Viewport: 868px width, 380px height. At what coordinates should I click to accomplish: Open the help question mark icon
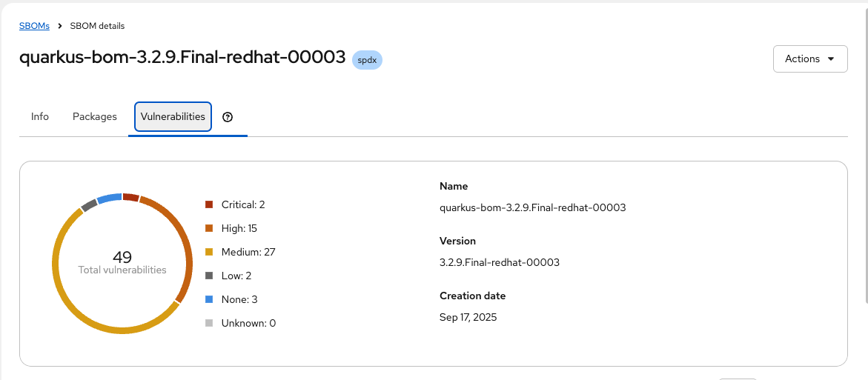click(228, 117)
